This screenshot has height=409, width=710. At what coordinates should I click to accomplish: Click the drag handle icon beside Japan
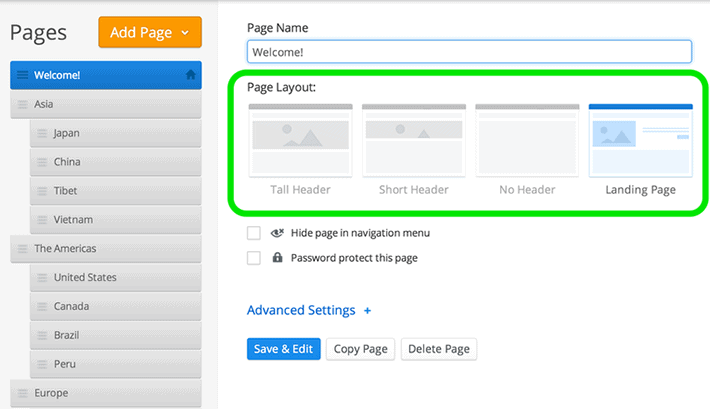pyautogui.click(x=42, y=133)
